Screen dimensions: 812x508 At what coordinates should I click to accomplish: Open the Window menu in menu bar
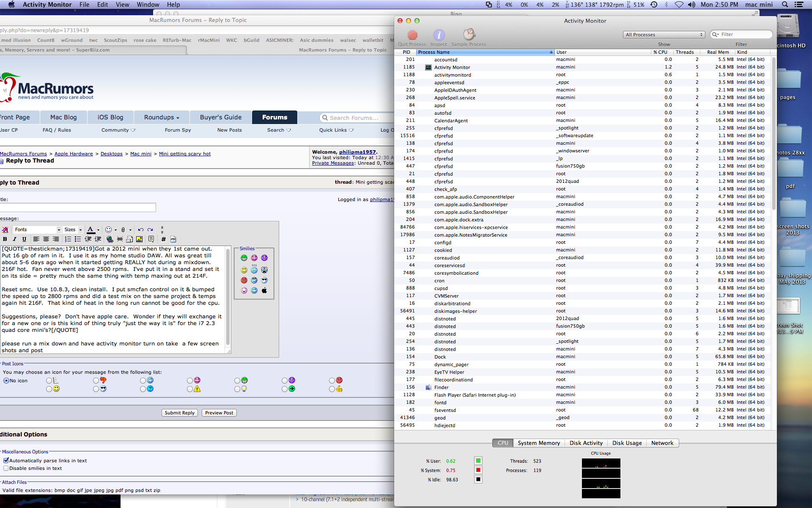click(148, 5)
